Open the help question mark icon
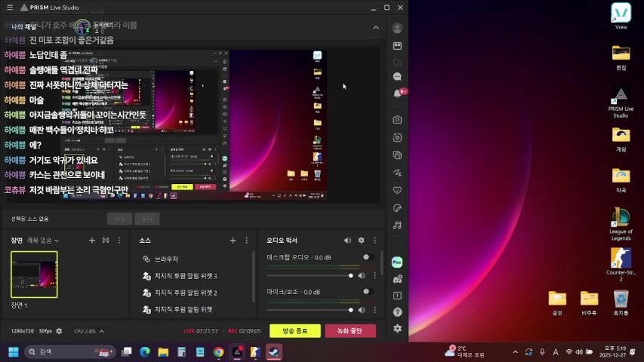The image size is (644, 362). coord(397,311)
